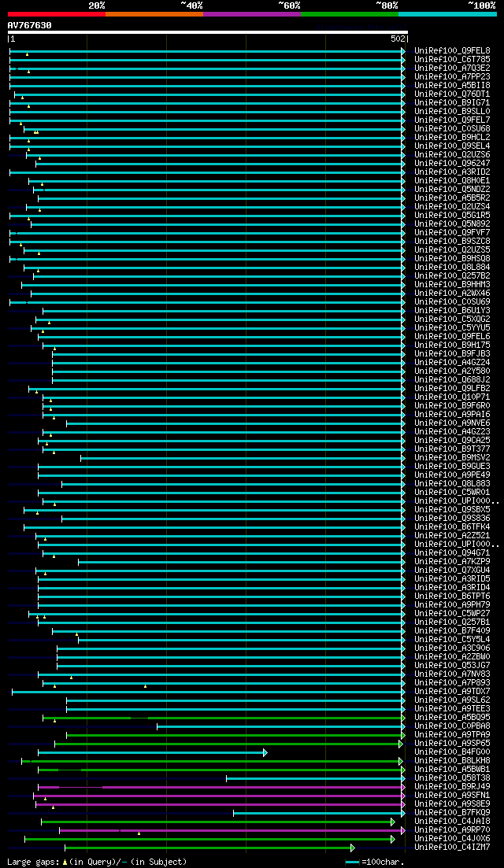Select the UniRef100_A3RID2 label
The height and width of the screenshot is (868, 504).
click(452, 172)
